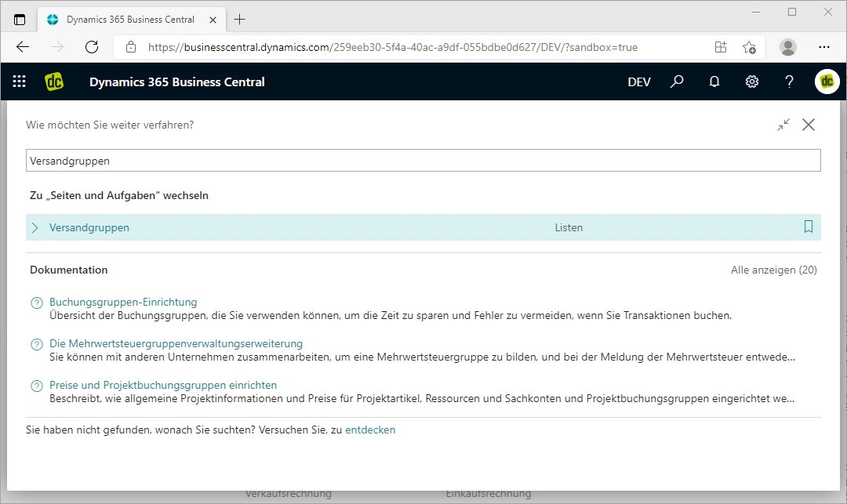Image resolution: width=847 pixels, height=504 pixels.
Task: Open Buchungsgruppen-Einrichtung documentation link
Action: 123,303
